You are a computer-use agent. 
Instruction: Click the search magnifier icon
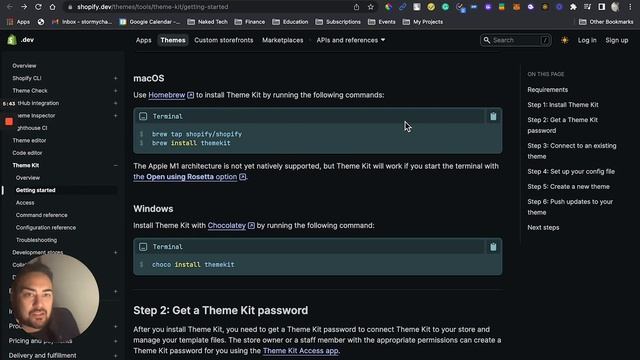(x=487, y=40)
